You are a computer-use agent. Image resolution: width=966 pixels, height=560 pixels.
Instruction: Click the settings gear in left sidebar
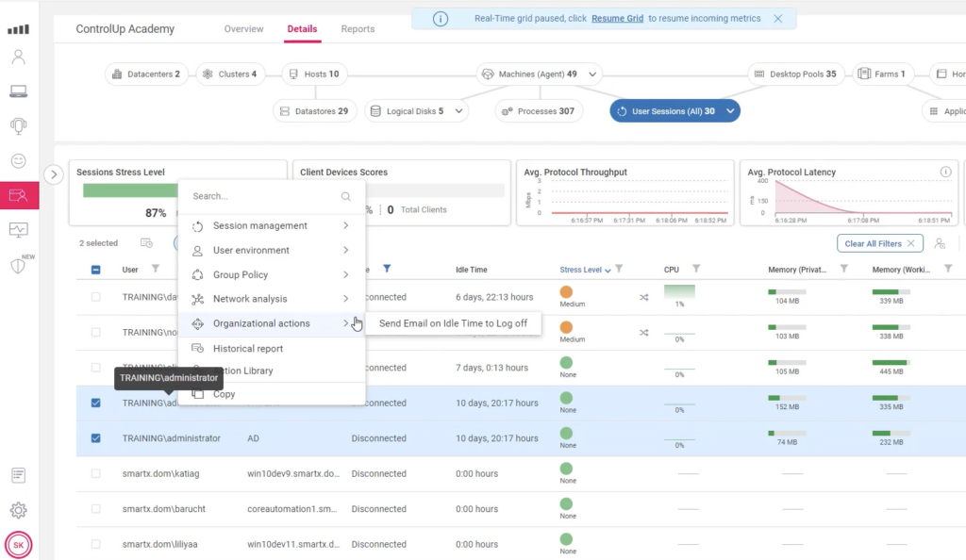[x=19, y=510]
